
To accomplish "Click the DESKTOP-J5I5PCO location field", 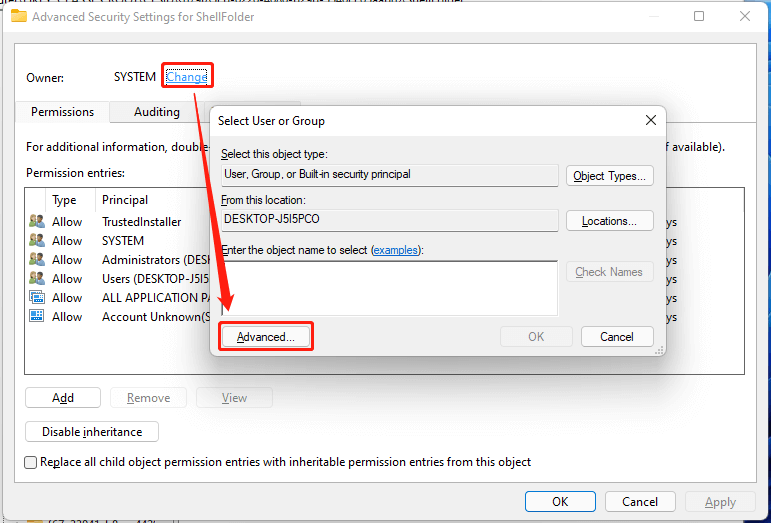I will pos(390,220).
